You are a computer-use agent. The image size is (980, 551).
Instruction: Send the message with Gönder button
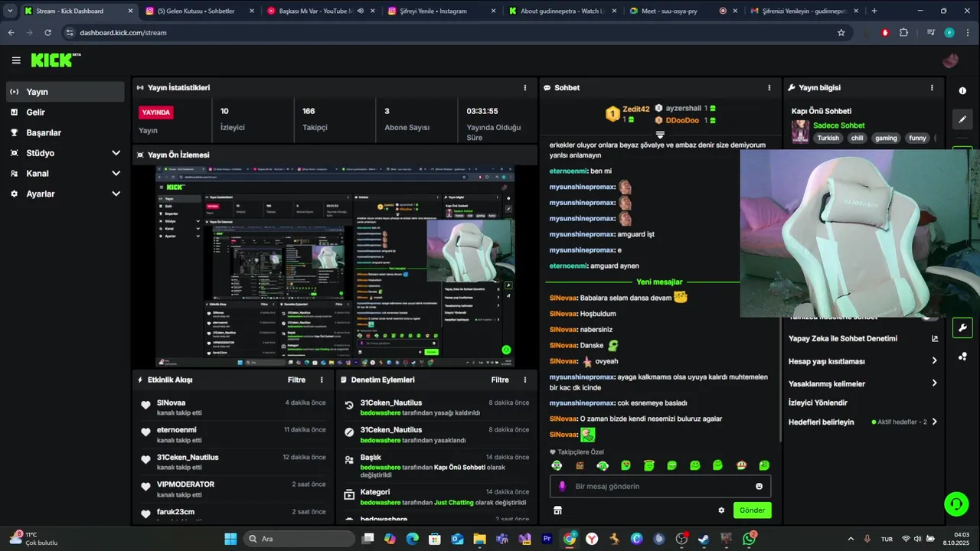(x=752, y=510)
